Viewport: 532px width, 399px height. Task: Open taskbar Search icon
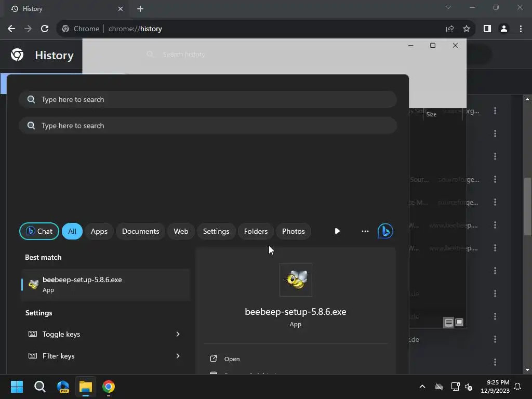[39, 387]
